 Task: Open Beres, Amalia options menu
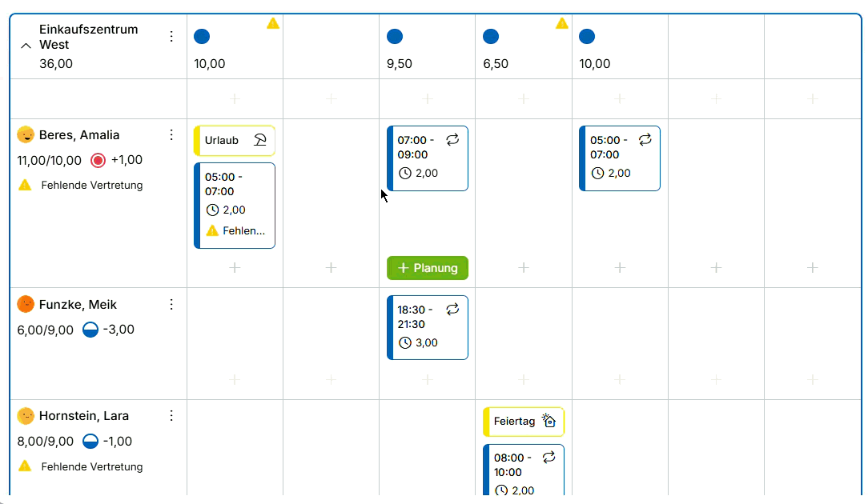point(171,135)
